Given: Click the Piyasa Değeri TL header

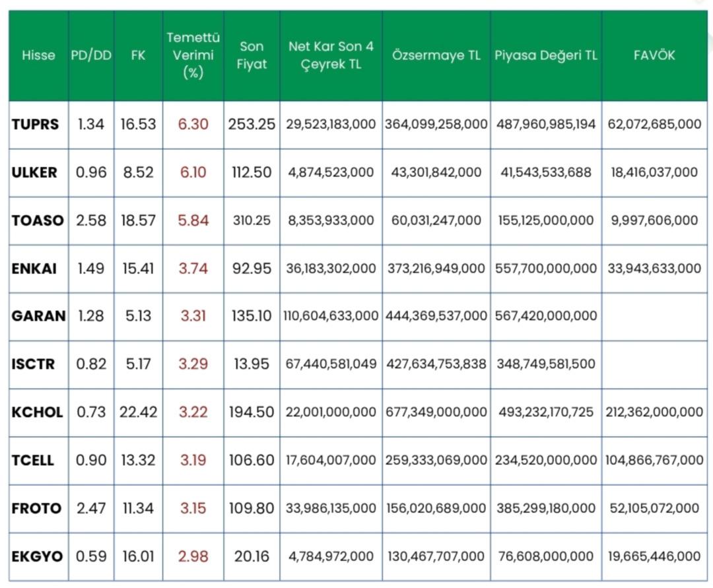Looking at the screenshot, I should pyautogui.click(x=546, y=55).
